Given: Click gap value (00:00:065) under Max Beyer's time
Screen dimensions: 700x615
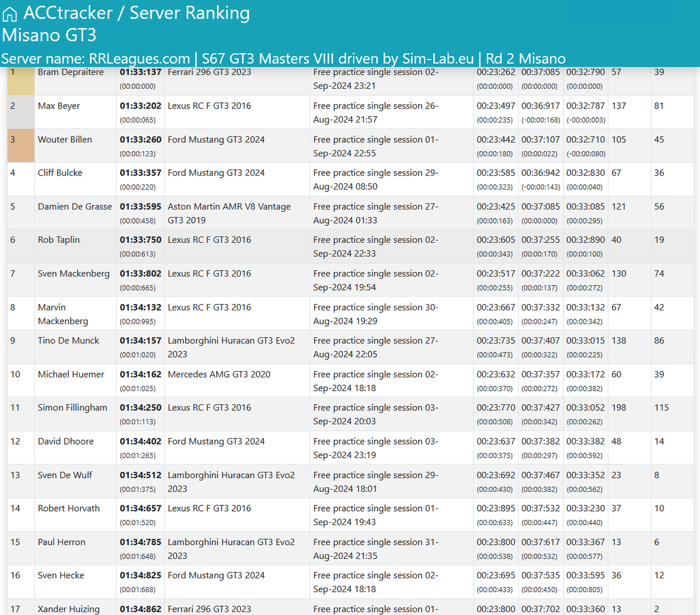Looking at the screenshot, I should click(138, 120).
